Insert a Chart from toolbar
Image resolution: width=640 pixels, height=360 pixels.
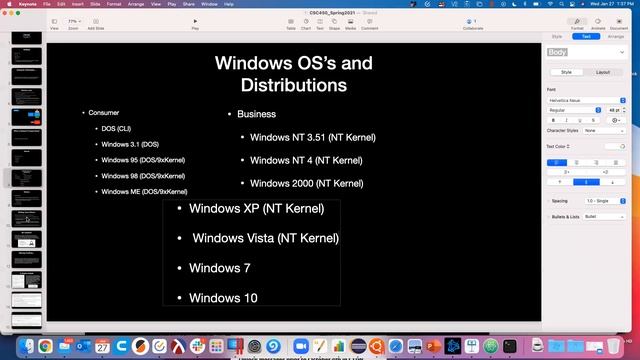point(306,24)
